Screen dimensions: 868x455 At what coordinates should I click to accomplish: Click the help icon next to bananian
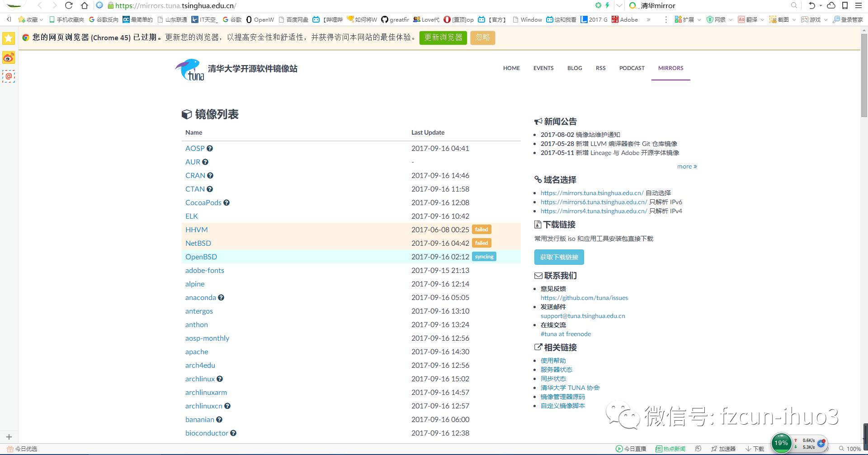[219, 419]
